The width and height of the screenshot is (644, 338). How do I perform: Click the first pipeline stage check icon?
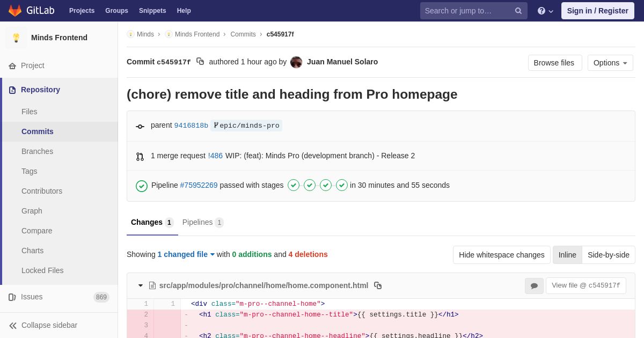pos(294,185)
